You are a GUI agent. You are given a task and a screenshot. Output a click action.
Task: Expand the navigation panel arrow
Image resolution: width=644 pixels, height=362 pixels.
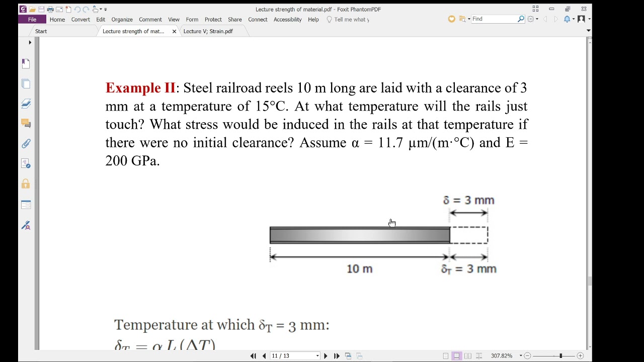[x=30, y=42]
